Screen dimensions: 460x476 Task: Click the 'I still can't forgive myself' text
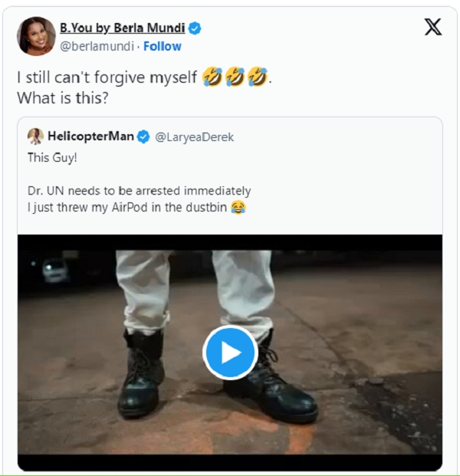coord(107,78)
